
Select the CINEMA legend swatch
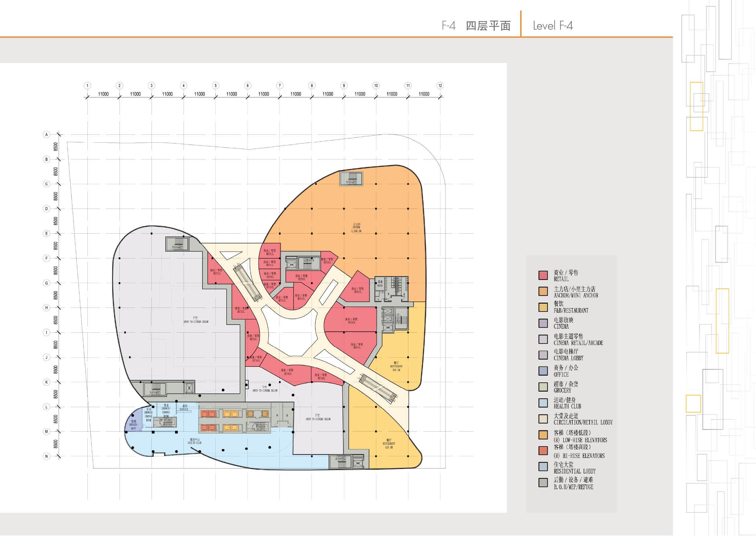tap(543, 323)
